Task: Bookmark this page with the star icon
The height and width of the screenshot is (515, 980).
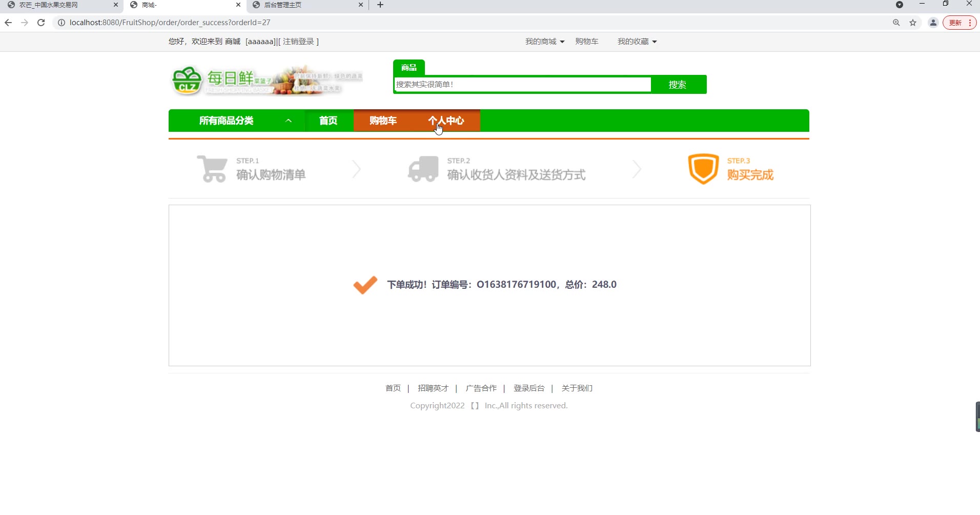Action: pyautogui.click(x=913, y=23)
